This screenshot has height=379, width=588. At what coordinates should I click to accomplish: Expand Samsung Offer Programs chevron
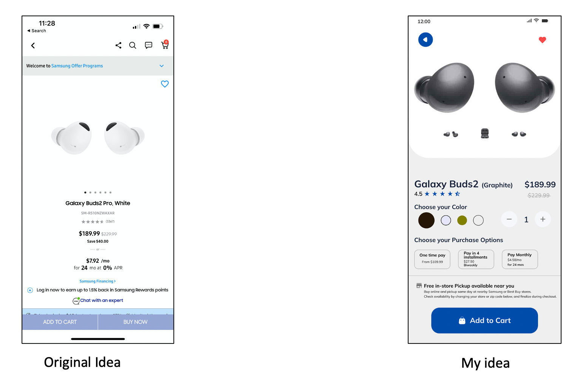tap(162, 66)
